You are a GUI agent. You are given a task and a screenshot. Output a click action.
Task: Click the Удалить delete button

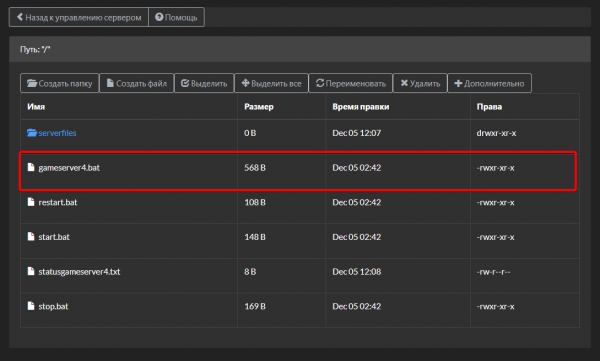tap(420, 83)
